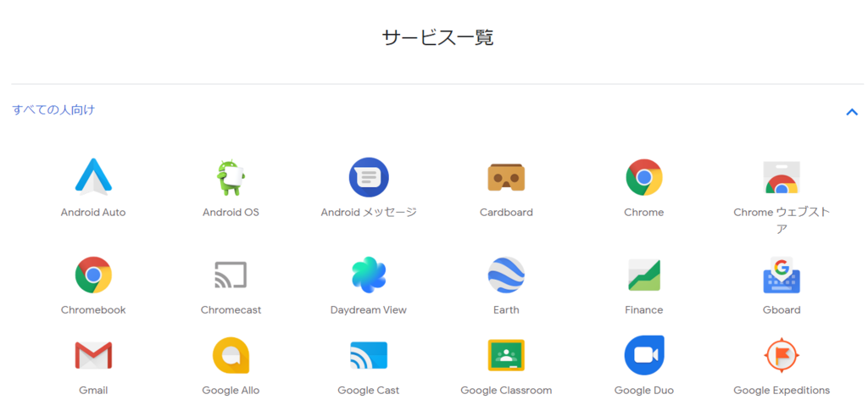Click the Google Allo text label

(x=231, y=391)
